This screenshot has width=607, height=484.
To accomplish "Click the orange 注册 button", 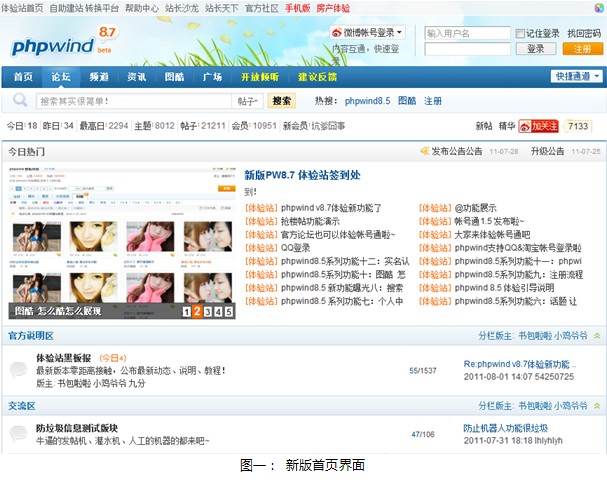I will pos(582,49).
